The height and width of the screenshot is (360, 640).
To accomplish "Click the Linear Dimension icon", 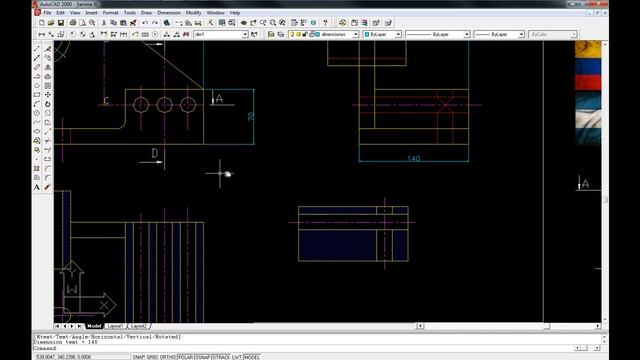I will coord(41,35).
